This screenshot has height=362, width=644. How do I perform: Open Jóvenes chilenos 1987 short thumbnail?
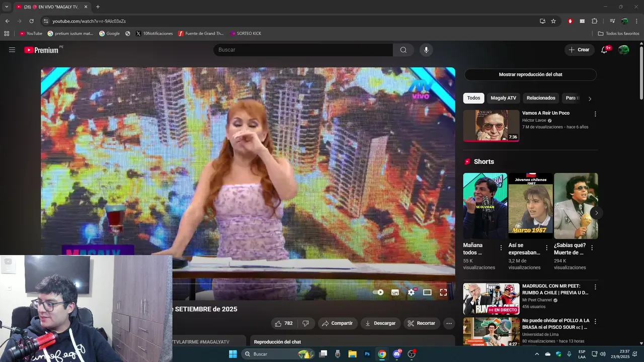pos(530,206)
